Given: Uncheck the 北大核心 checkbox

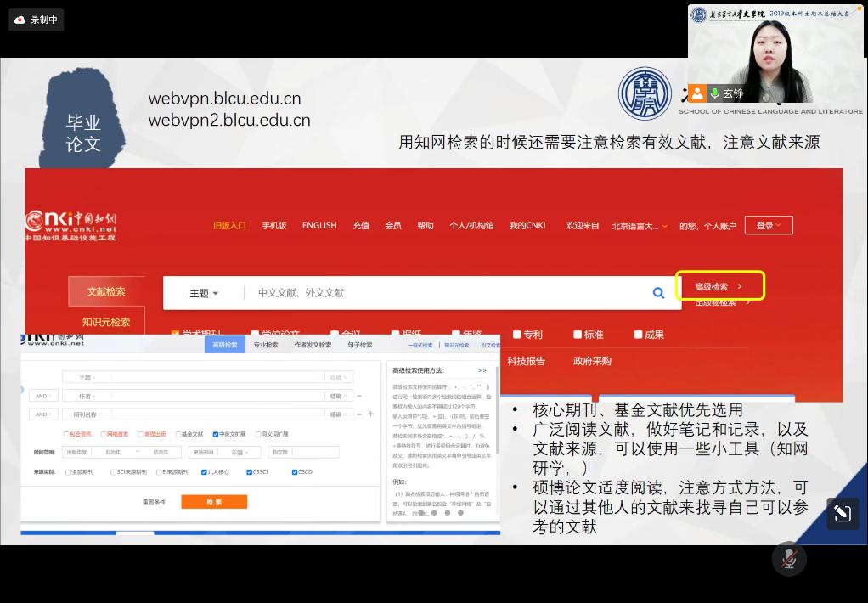Looking at the screenshot, I should [204, 472].
